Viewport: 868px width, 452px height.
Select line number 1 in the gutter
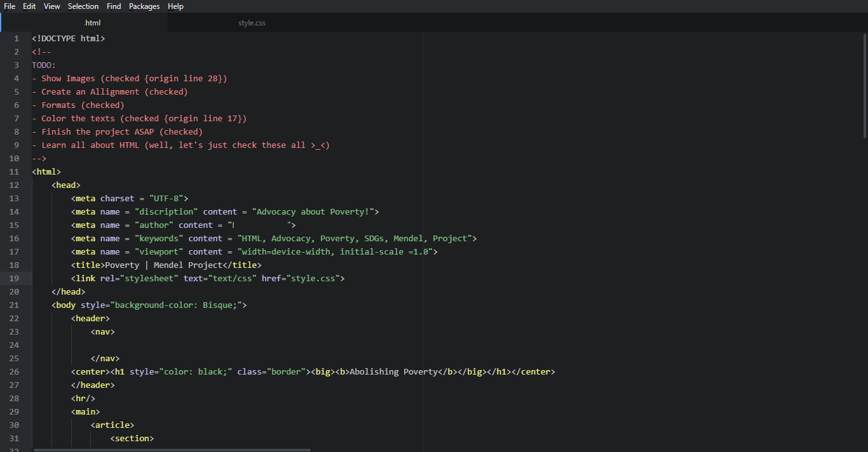click(x=17, y=38)
